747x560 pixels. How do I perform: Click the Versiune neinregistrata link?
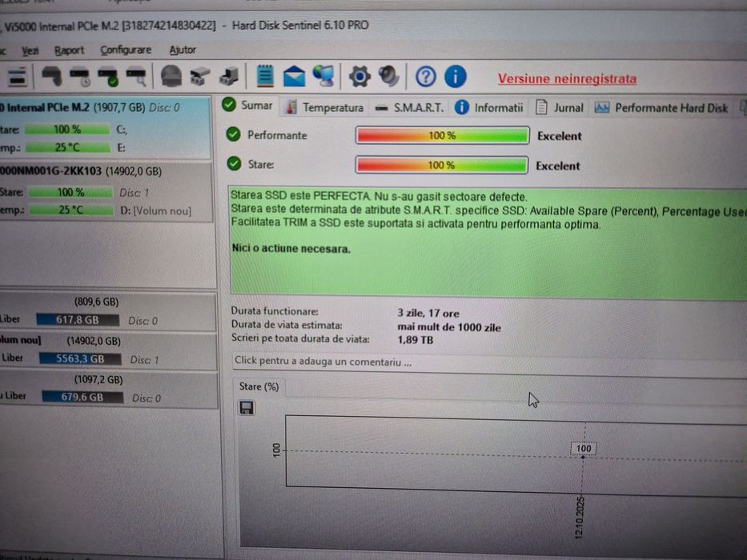point(567,78)
